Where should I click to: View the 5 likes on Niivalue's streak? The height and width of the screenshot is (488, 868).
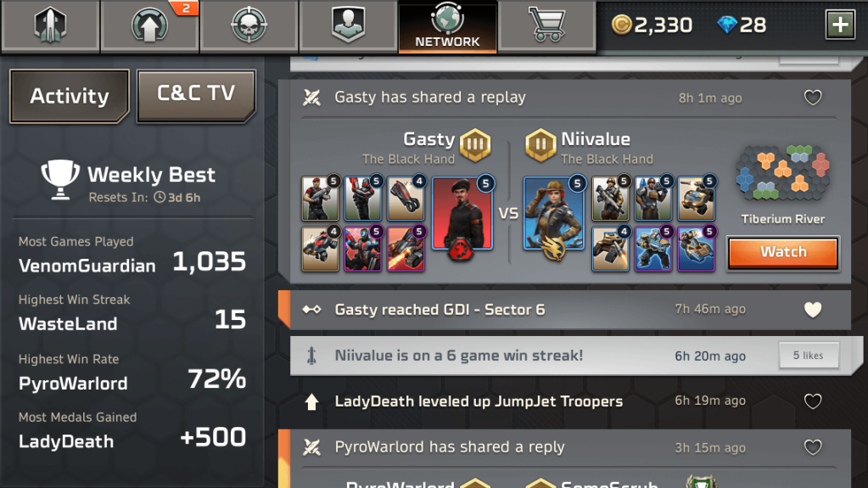(809, 356)
